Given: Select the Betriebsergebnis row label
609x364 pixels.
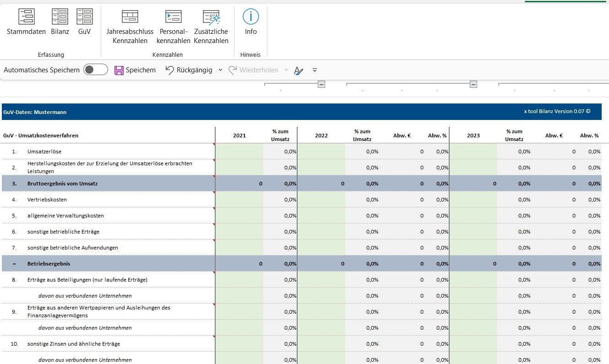Looking at the screenshot, I should 49,264.
